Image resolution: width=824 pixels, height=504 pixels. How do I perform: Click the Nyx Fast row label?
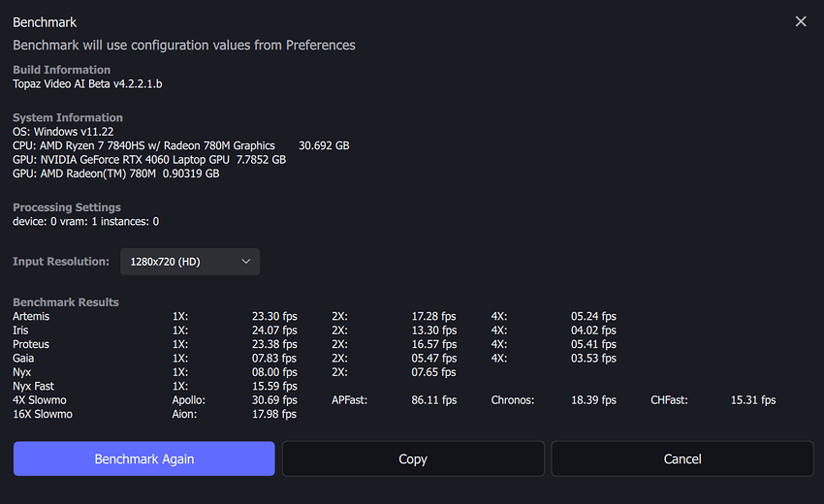(33, 387)
